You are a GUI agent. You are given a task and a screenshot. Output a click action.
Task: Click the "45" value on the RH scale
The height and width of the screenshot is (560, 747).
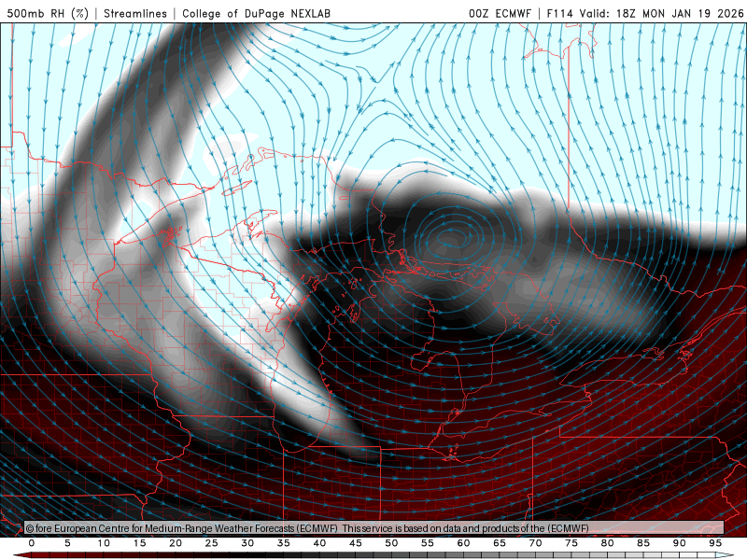click(356, 543)
